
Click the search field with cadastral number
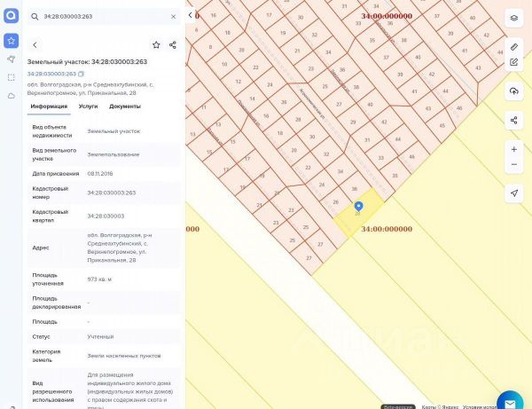104,16
